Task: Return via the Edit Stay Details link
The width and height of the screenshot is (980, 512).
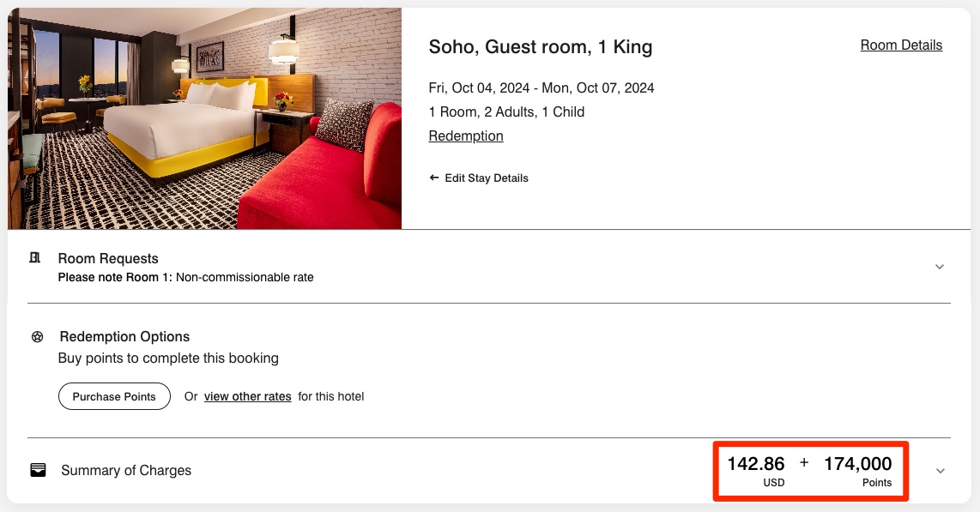Action: [487, 178]
